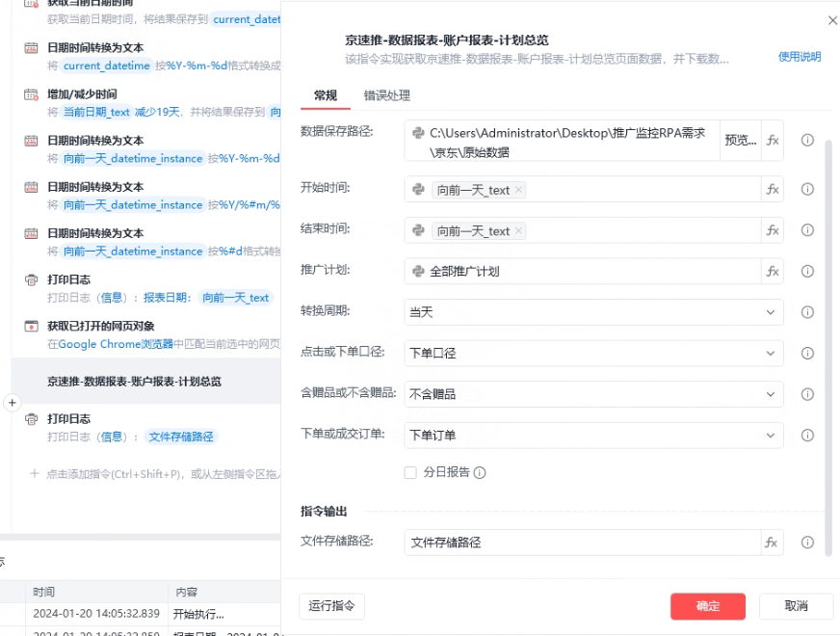Screen dimensions: 840x636
Task: Select the 京速推-数据报表-账户报表-计划总览 step
Action: point(145,381)
